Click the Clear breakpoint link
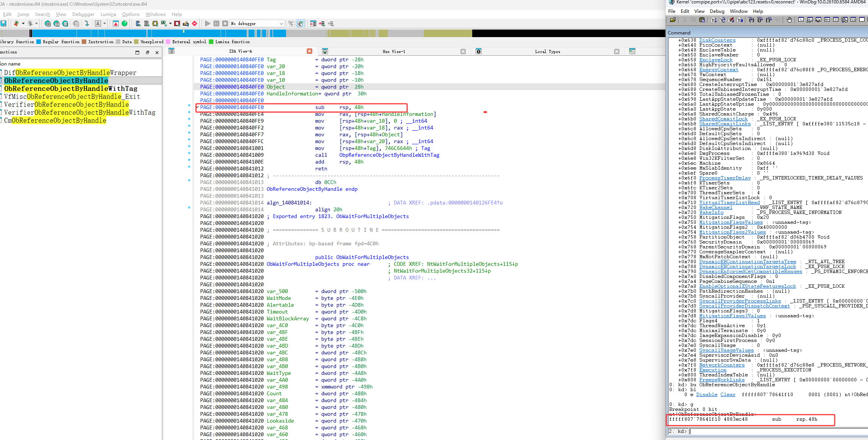The height and width of the screenshot is (440, 868). [728, 395]
